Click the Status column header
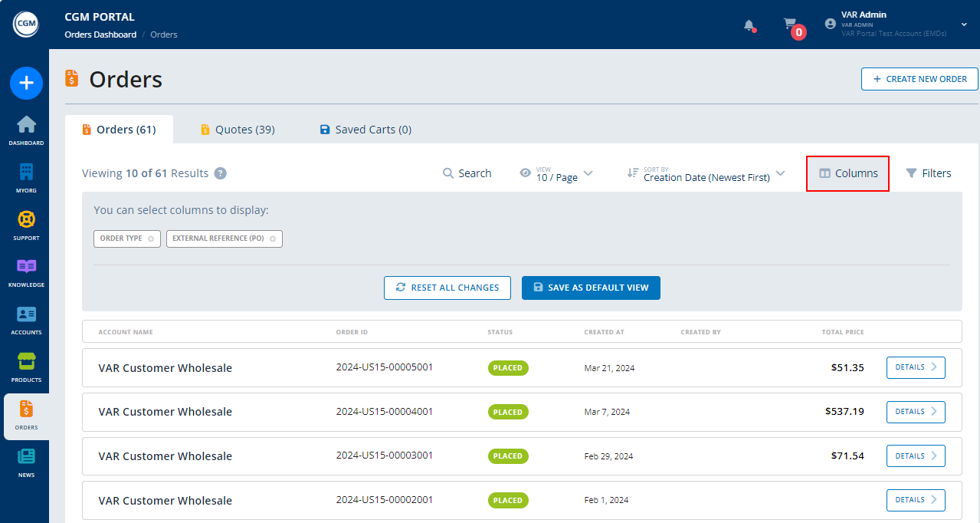Image resolution: width=980 pixels, height=523 pixels. pyautogui.click(x=500, y=332)
